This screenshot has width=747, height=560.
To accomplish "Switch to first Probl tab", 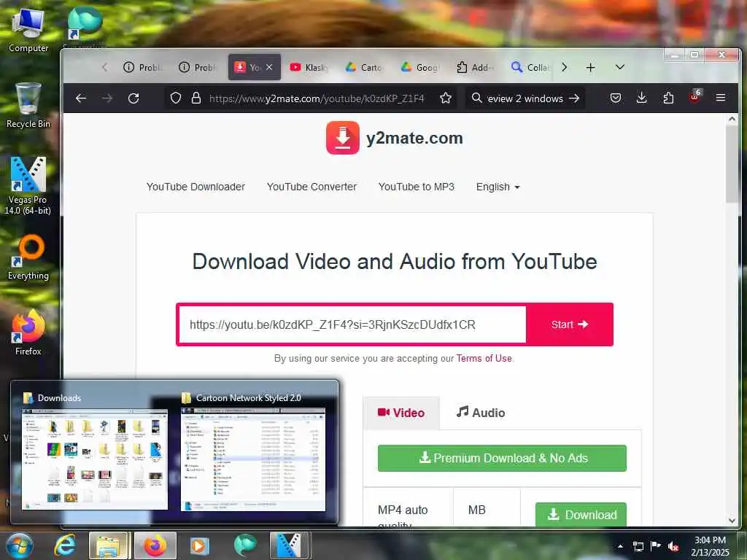I will tap(142, 68).
